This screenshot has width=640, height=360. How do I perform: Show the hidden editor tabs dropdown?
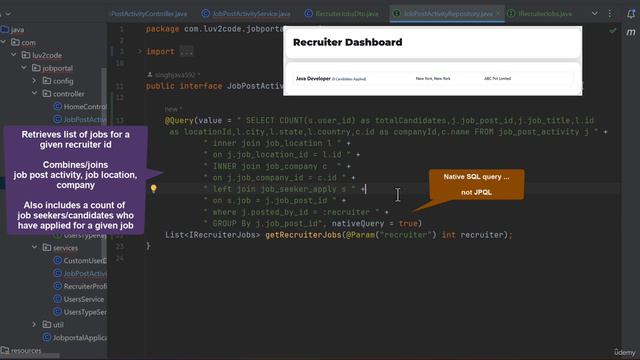point(595,13)
